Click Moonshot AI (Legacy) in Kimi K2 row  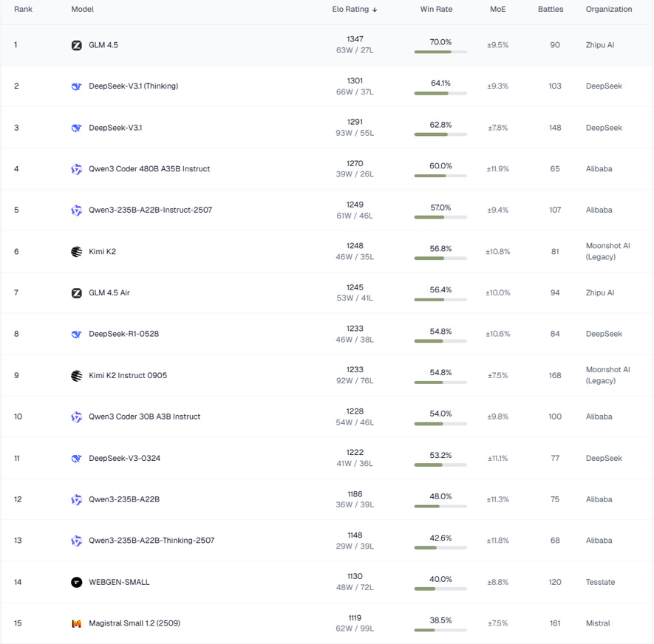coord(608,251)
